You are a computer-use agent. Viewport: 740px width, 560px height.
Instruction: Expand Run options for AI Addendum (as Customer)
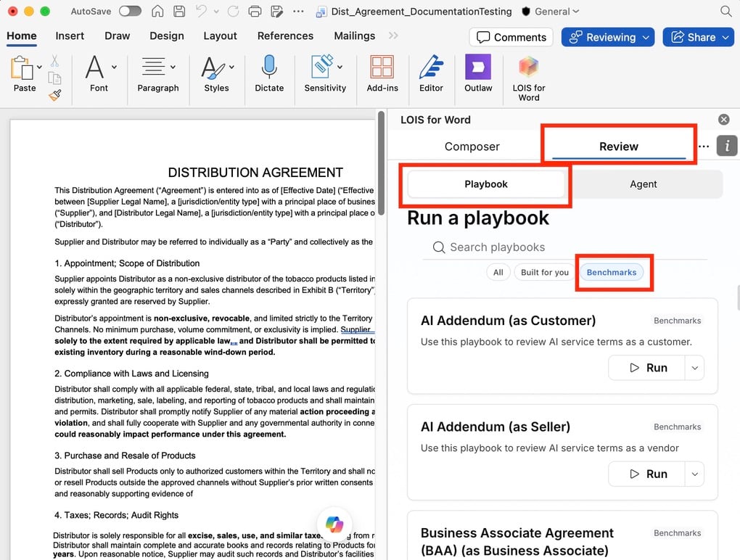[x=695, y=368]
